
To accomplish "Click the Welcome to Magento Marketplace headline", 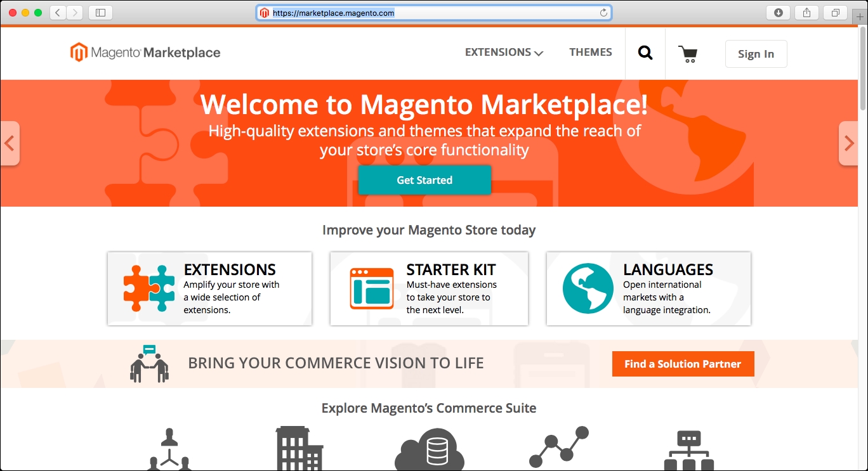I will (424, 105).
